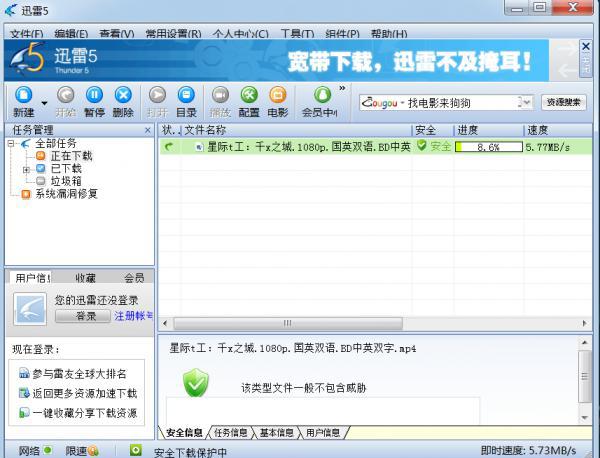Open the 常用设置(R) menu

tap(173, 34)
